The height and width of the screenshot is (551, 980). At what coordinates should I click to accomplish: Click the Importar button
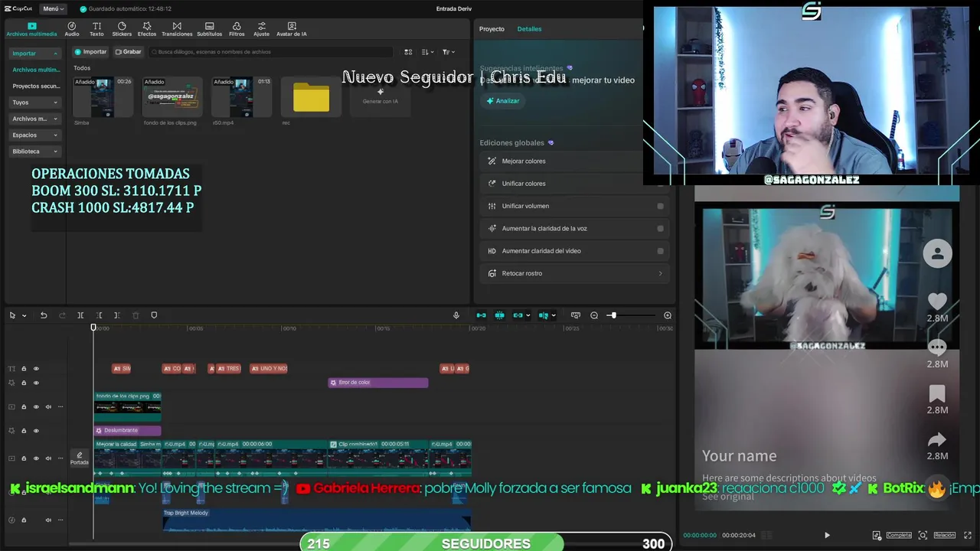pos(90,52)
